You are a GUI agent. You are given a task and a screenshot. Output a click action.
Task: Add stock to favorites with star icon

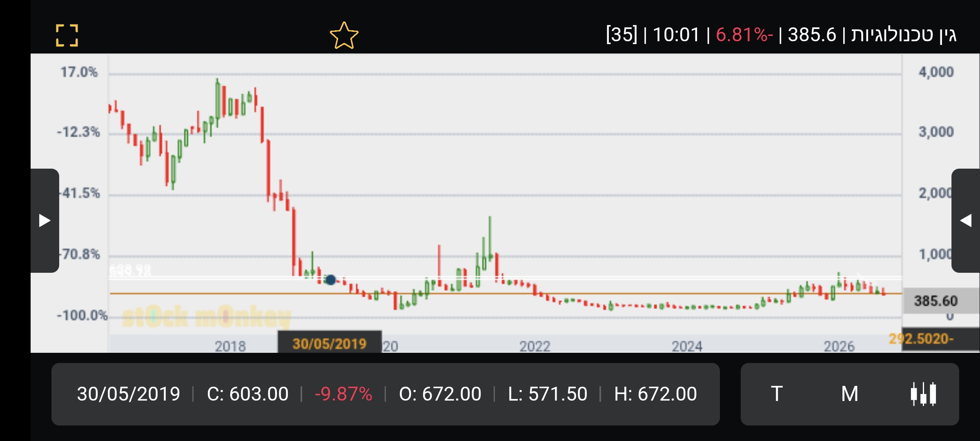pyautogui.click(x=344, y=35)
